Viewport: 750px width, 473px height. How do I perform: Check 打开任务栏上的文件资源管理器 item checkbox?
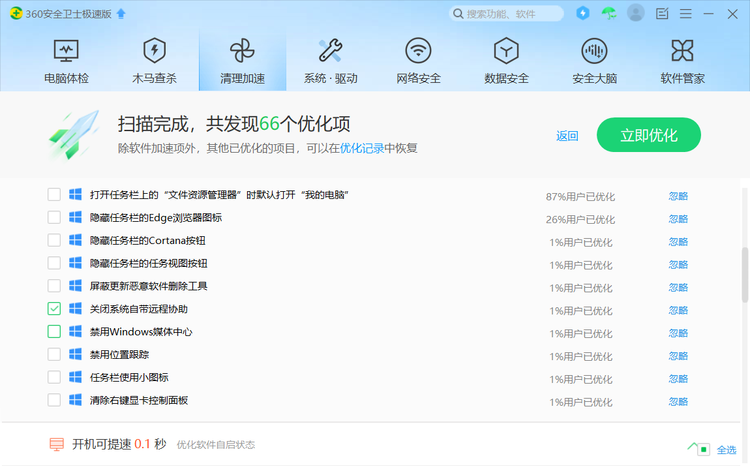coord(54,194)
